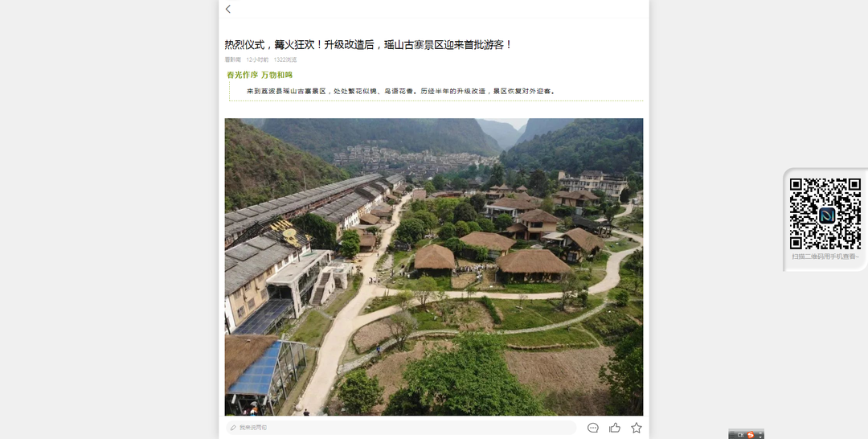Click the 扫描二维码用手机查看 caption
Viewport: 868px width, 439px height.
click(x=825, y=256)
